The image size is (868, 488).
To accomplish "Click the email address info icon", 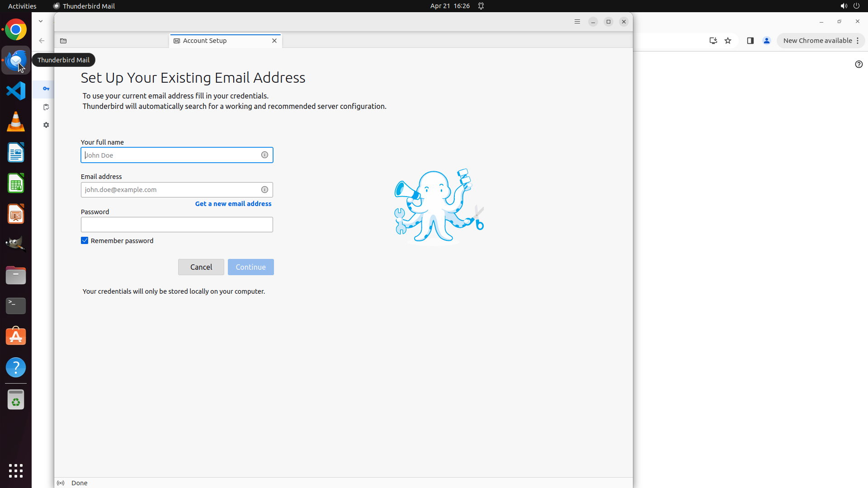I will (264, 190).
